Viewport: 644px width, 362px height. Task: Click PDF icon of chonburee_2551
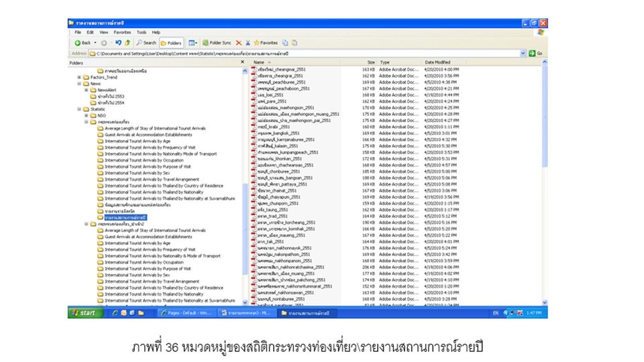click(x=254, y=172)
